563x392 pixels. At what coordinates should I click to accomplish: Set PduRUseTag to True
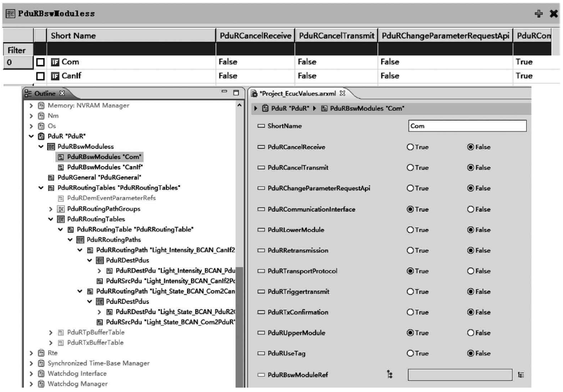click(x=410, y=353)
